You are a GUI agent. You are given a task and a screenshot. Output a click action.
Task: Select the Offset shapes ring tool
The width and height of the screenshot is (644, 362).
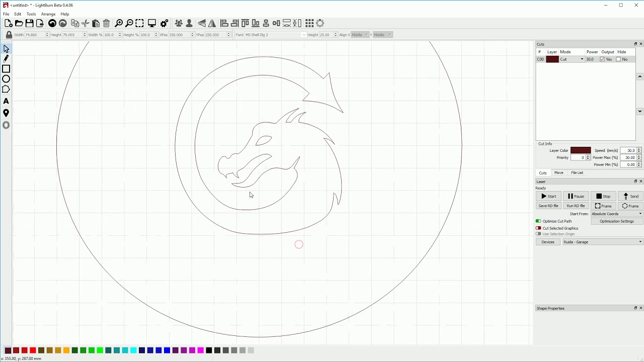tap(6, 125)
